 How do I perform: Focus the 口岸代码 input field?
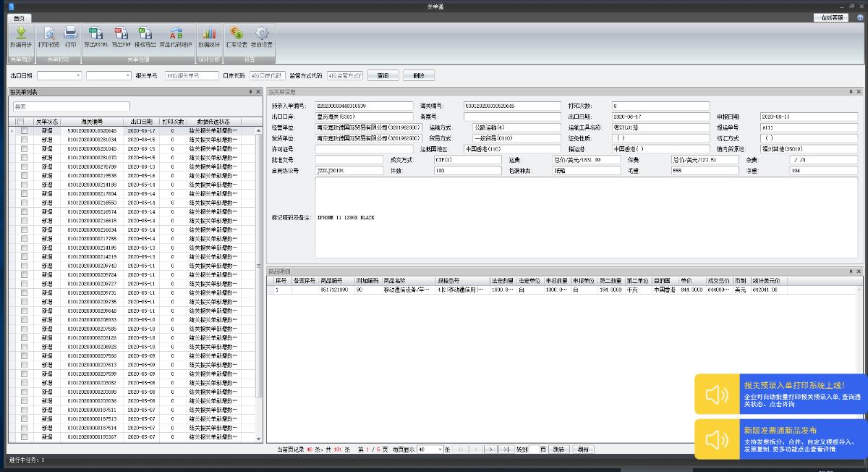click(267, 75)
